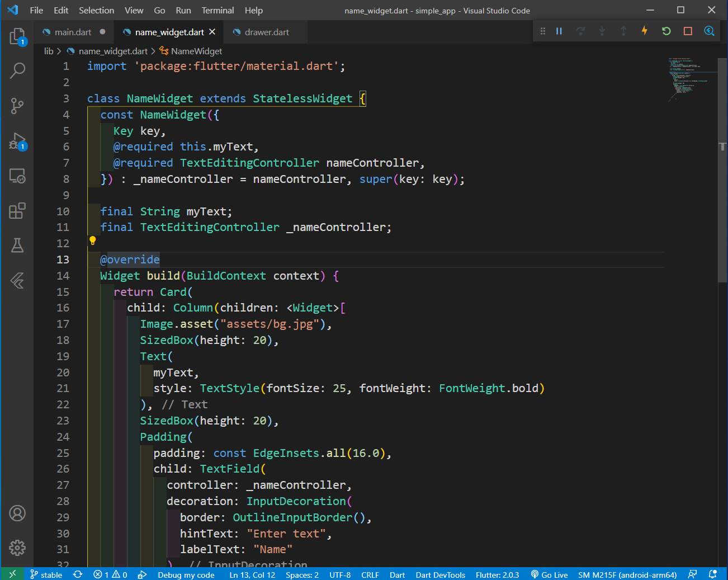This screenshot has height=580, width=728.
Task: Close the name_widget.dart tab
Action: pos(212,32)
